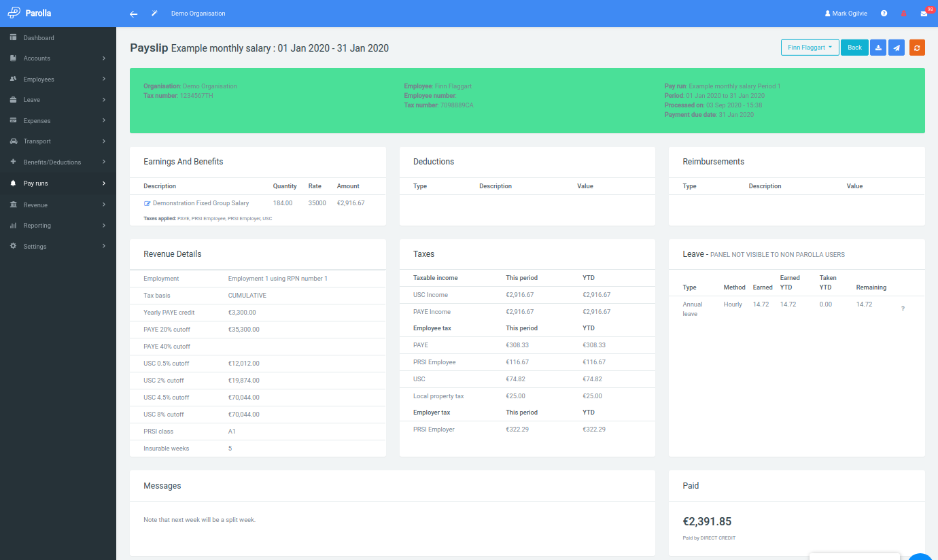The height and width of the screenshot is (560, 938).
Task: Open the Finn Flaggart employee dropdown
Action: coord(810,48)
